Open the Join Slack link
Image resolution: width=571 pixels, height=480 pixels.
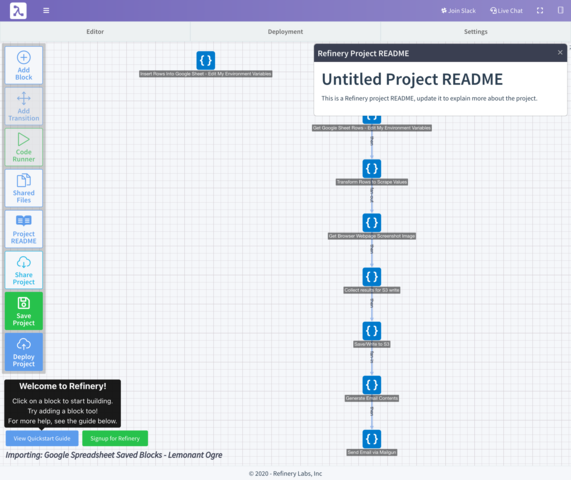pos(458,11)
